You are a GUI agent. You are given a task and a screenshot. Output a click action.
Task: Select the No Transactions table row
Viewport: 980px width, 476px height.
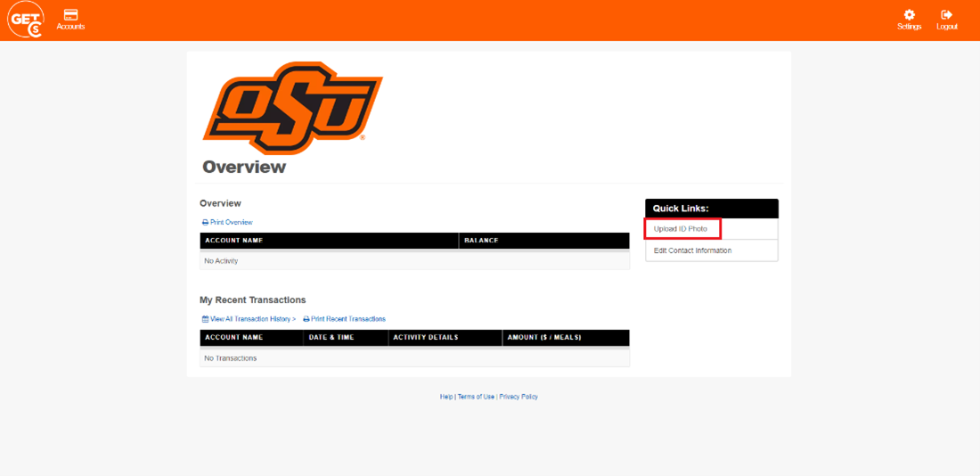414,358
